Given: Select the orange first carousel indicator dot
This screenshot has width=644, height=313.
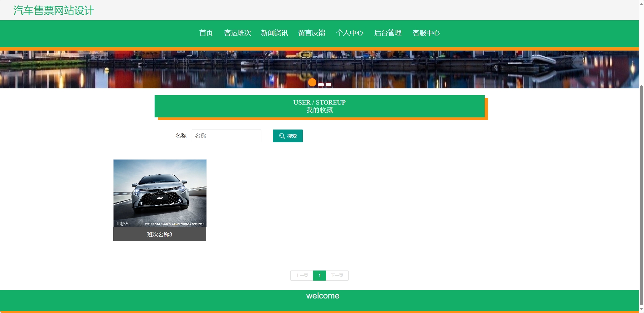Looking at the screenshot, I should 312,82.
